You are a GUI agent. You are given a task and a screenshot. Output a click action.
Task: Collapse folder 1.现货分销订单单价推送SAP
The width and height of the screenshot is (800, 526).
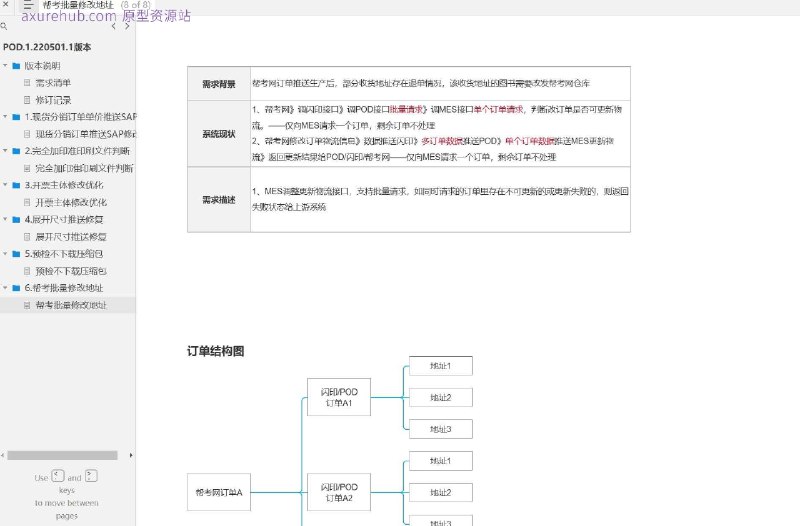pyautogui.click(x=5, y=117)
